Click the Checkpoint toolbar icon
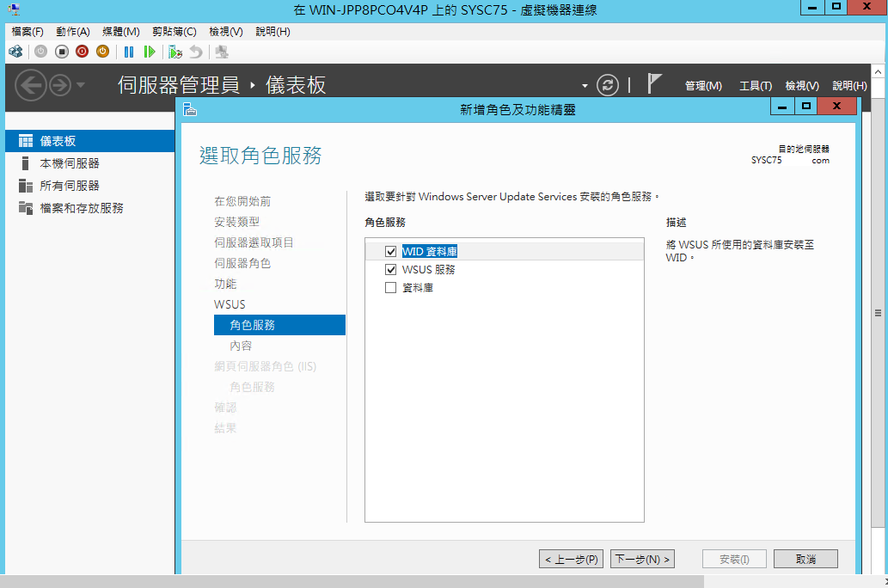Screen dimensions: 888x588 (x=175, y=52)
